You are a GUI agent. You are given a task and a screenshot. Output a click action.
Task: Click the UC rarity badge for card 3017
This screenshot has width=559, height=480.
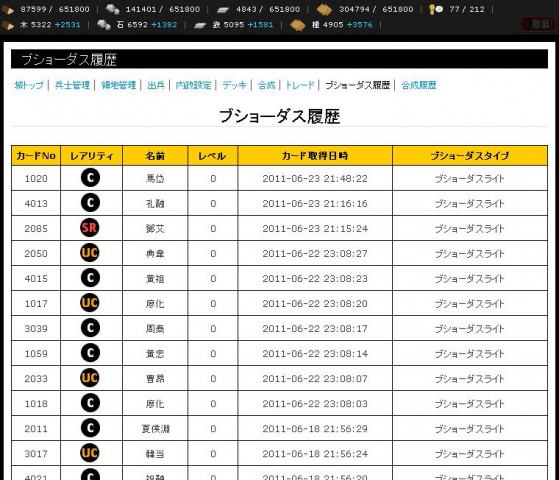(89, 453)
